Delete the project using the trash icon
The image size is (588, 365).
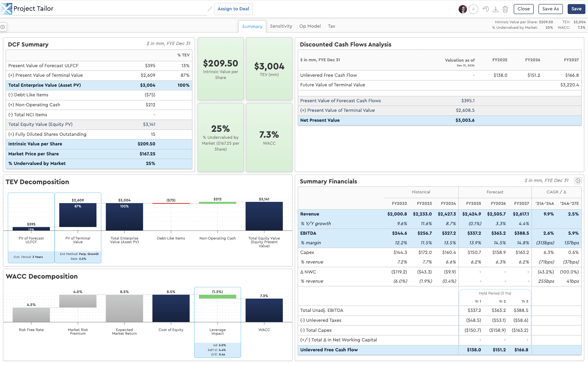505,9
